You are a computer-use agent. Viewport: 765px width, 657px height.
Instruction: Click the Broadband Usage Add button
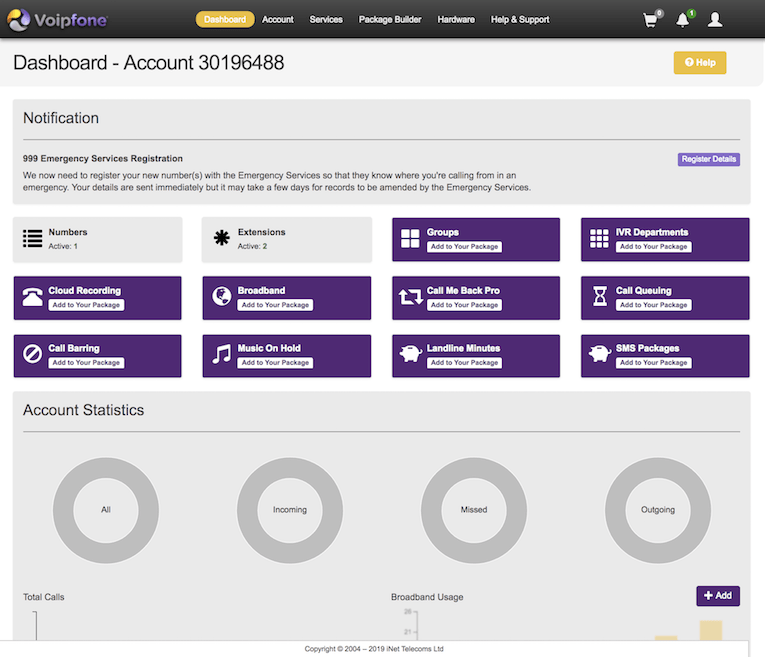tap(718, 596)
